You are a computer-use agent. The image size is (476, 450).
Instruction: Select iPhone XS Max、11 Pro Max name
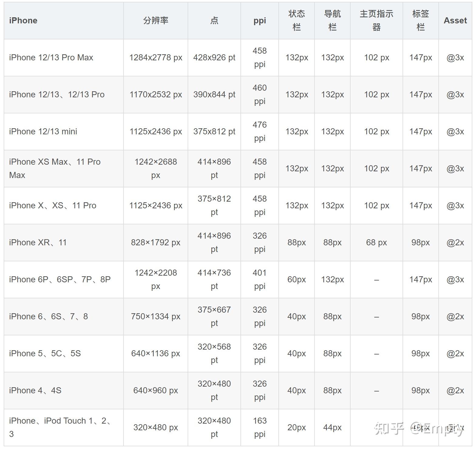(55, 169)
